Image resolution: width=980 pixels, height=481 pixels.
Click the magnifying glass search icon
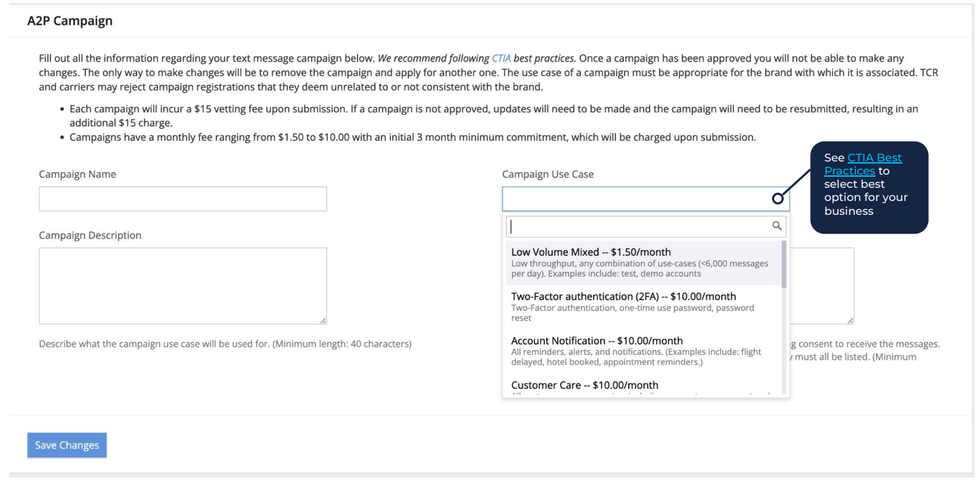point(777,226)
